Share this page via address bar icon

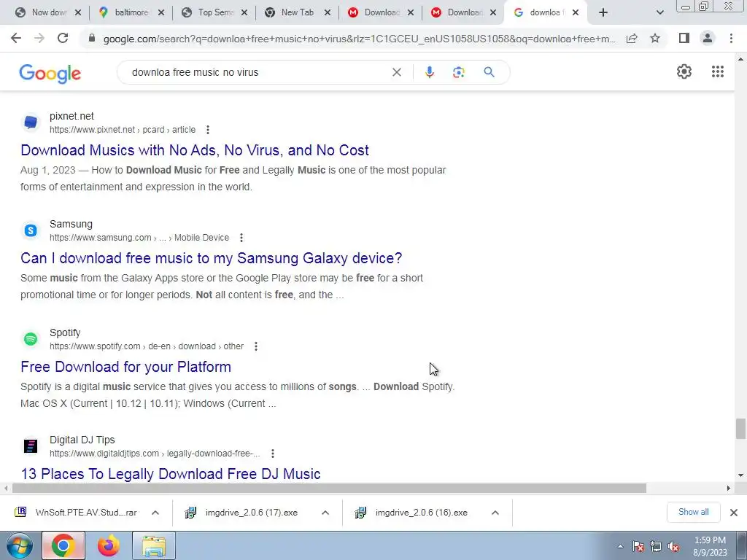632,39
